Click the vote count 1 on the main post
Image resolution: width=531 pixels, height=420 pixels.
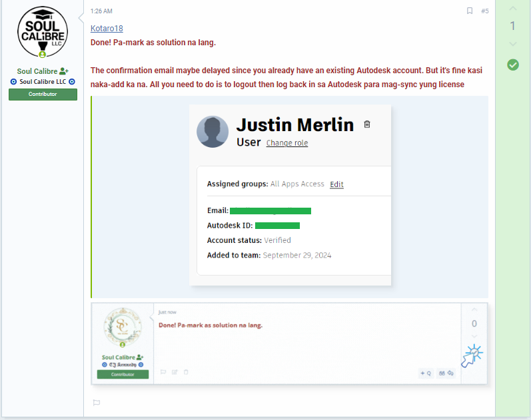point(513,26)
